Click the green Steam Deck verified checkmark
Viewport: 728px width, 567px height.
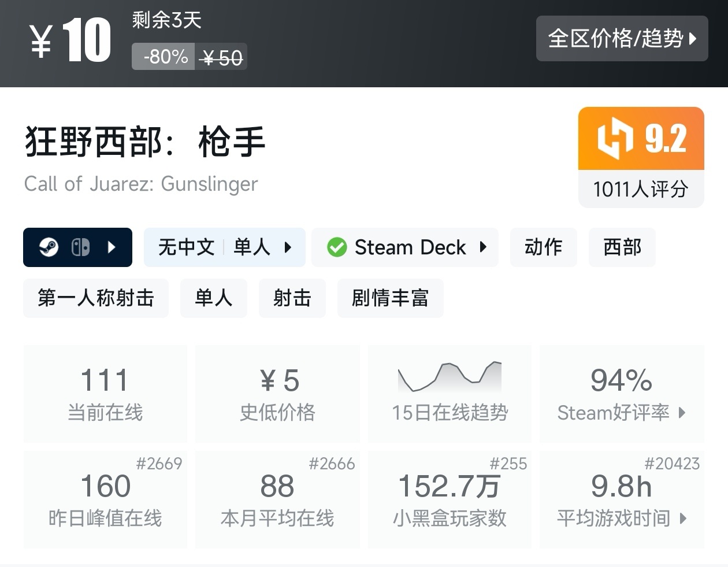337,247
